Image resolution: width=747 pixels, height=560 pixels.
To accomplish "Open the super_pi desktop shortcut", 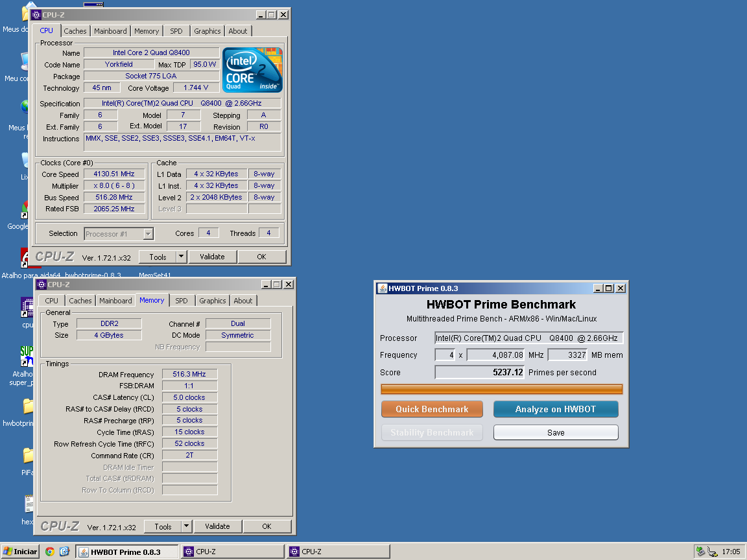I will coord(27,356).
